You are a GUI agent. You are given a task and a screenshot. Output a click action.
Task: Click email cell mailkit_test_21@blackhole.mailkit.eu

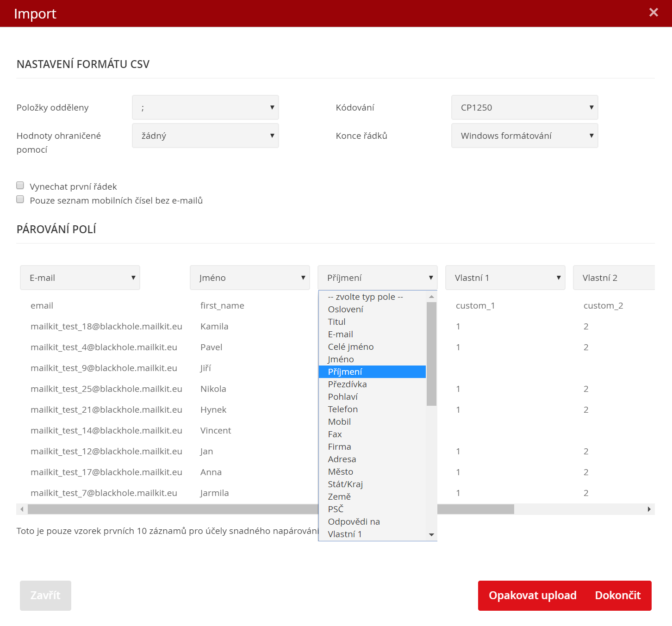106,410
